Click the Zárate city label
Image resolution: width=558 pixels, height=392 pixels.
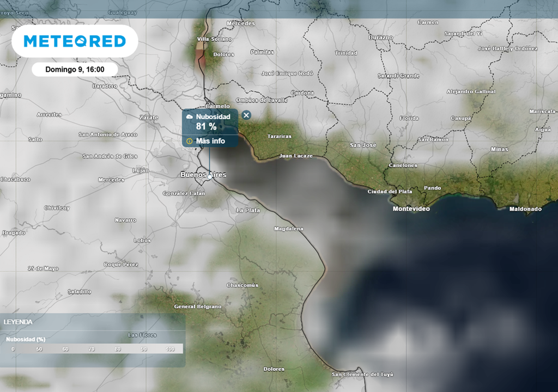coord(149,118)
